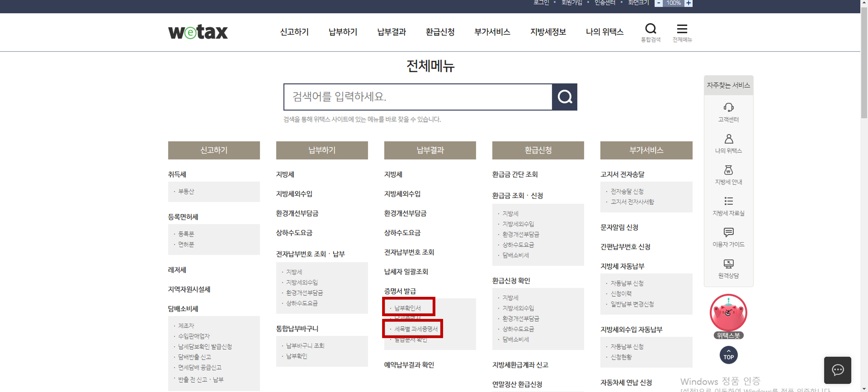Open 부동산 under 취득세
Screen dimensions: 868x392
pos(186,191)
